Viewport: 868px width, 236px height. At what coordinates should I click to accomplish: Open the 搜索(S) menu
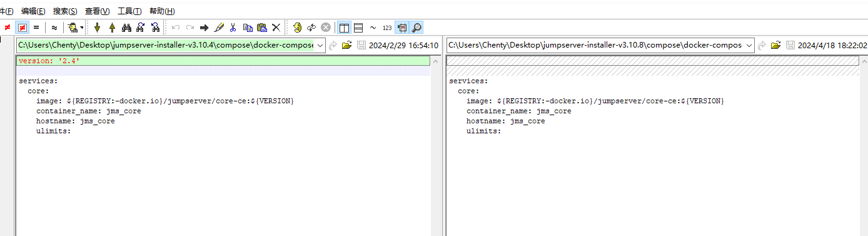(65, 11)
